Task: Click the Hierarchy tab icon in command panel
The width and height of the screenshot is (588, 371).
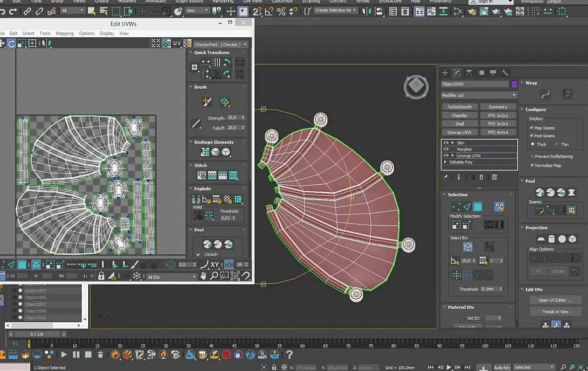Action: click(469, 73)
